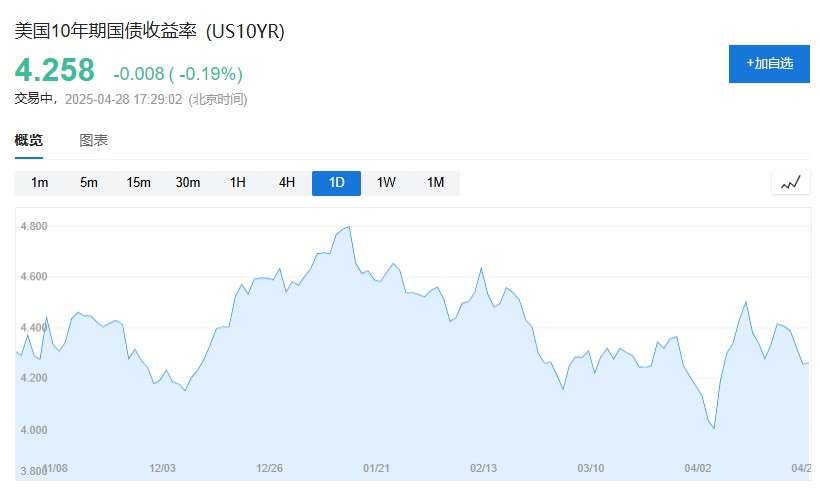Switch chart to 15m interval
The height and width of the screenshot is (489, 820).
[x=138, y=183]
